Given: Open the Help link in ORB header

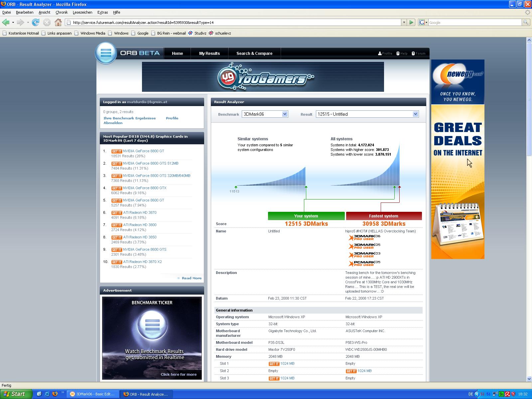Looking at the screenshot, I should pos(402,53).
